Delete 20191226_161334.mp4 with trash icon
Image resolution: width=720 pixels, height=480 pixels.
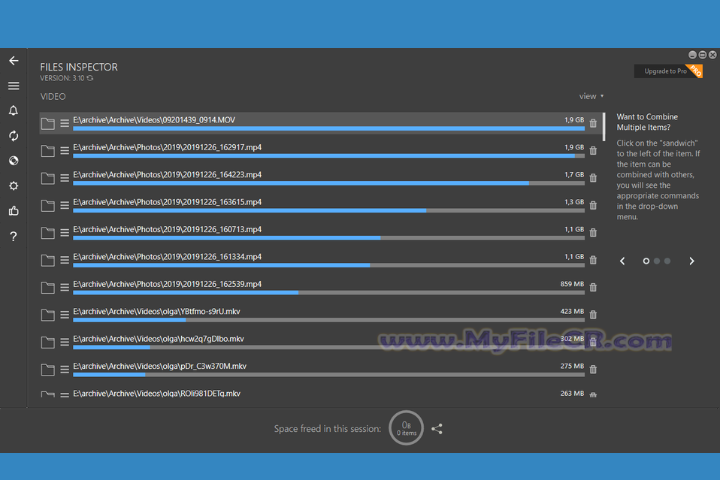593,260
